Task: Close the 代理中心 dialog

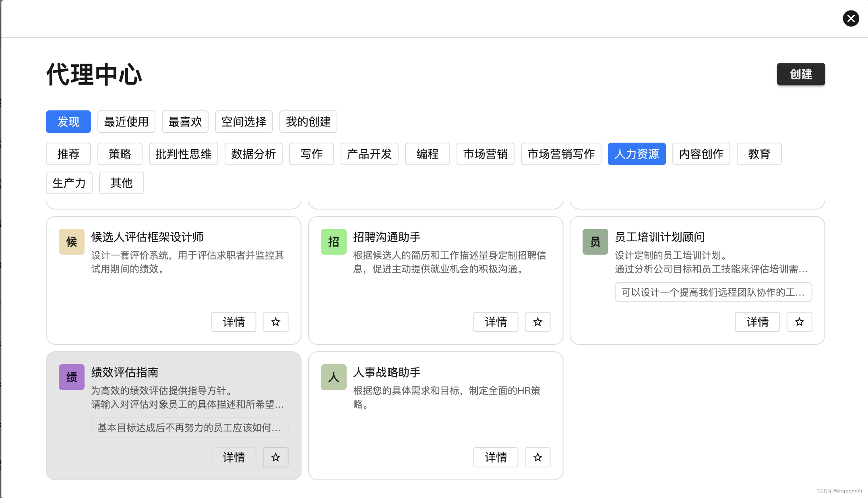Action: click(x=851, y=19)
